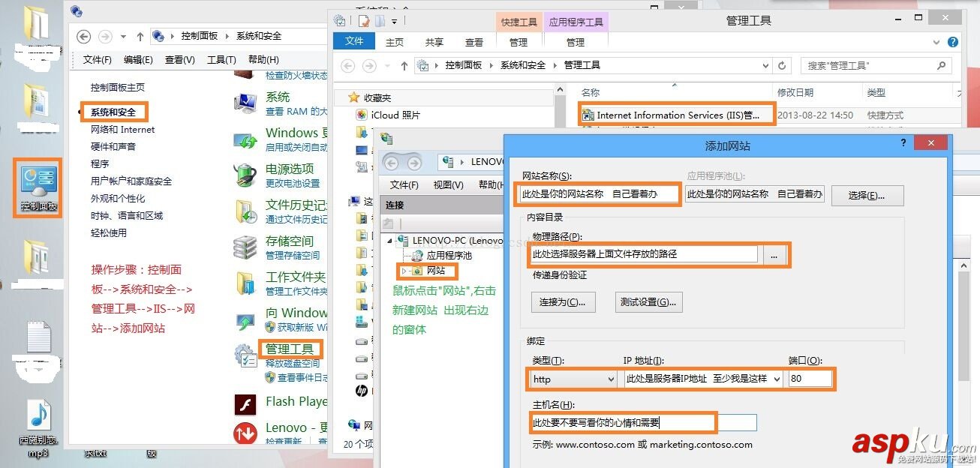
Task: Click 系统和安全 breadcrumb in 管理工具 address bar
Action: [523, 65]
